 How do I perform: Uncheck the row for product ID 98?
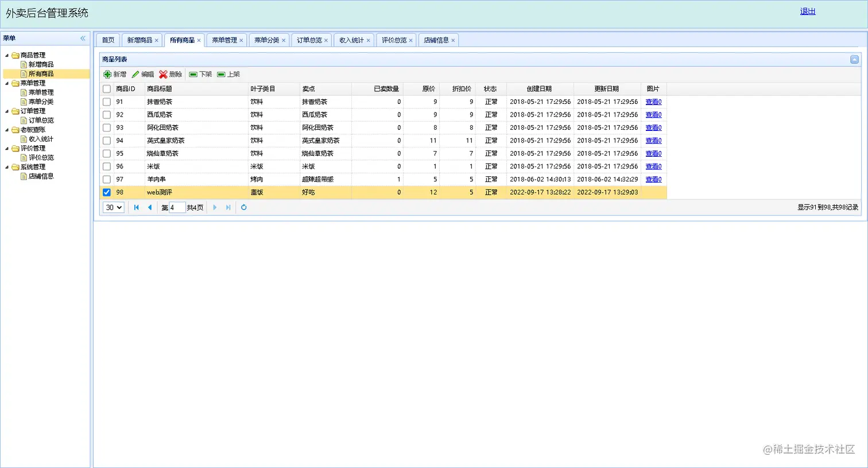[x=107, y=192]
